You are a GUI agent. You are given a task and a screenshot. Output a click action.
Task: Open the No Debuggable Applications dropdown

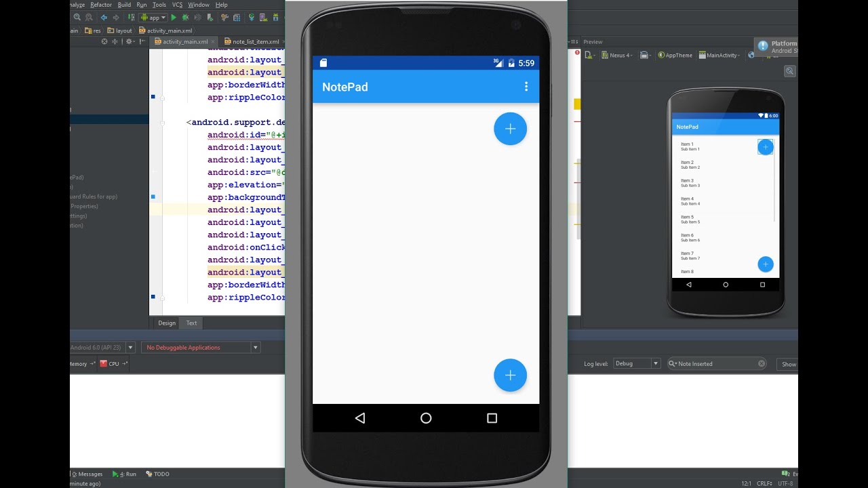coord(201,348)
